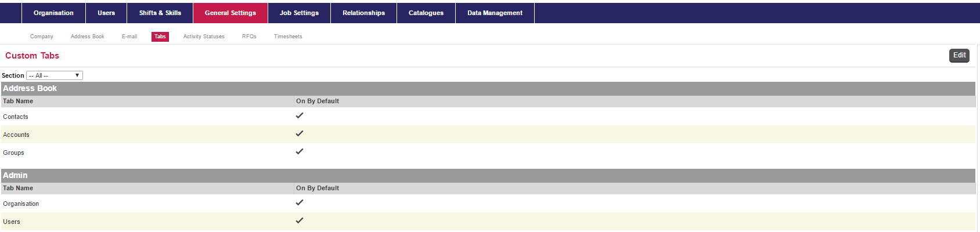This screenshot has height=232, width=980.
Task: Open the Timesheets sub-tab
Action: [x=288, y=37]
